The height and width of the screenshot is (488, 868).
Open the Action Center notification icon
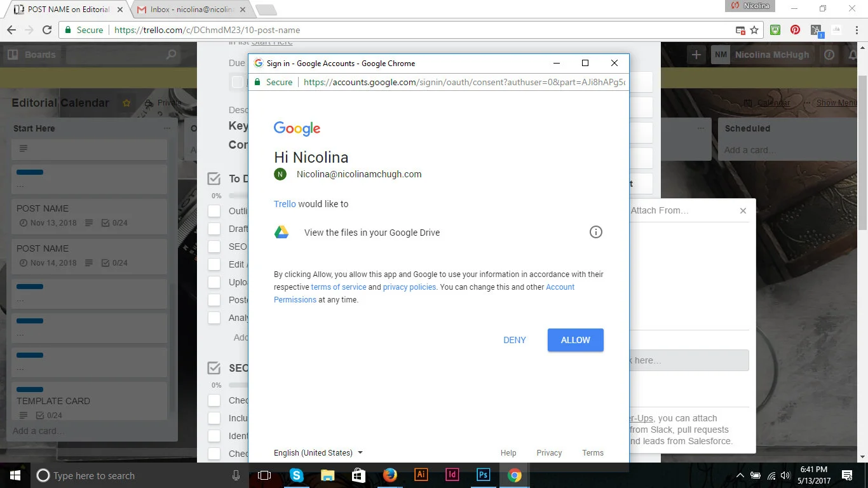(847, 475)
